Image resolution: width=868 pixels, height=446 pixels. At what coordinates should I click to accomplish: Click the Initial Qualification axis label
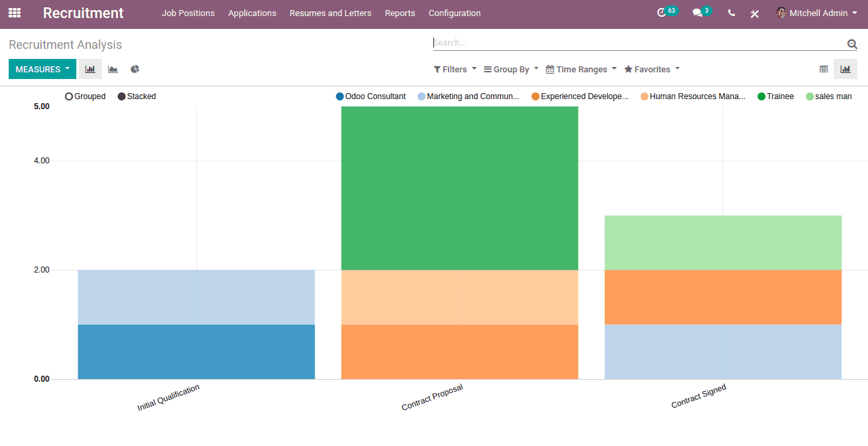point(169,398)
